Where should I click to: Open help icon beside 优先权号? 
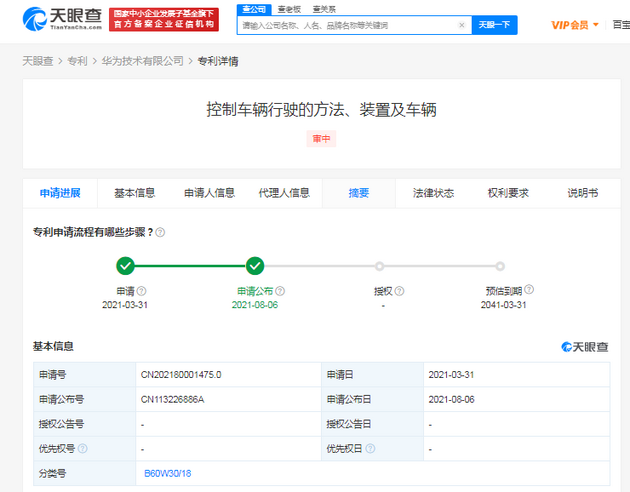point(82,448)
